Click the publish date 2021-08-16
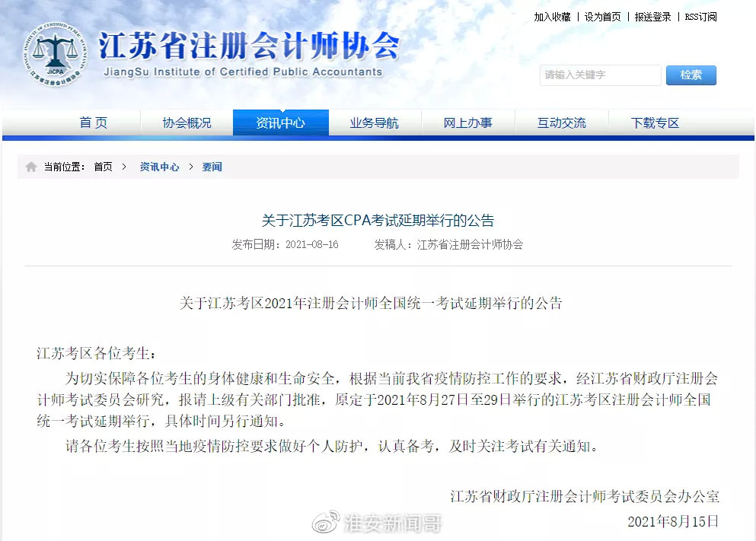The width and height of the screenshot is (756, 541). (312, 245)
